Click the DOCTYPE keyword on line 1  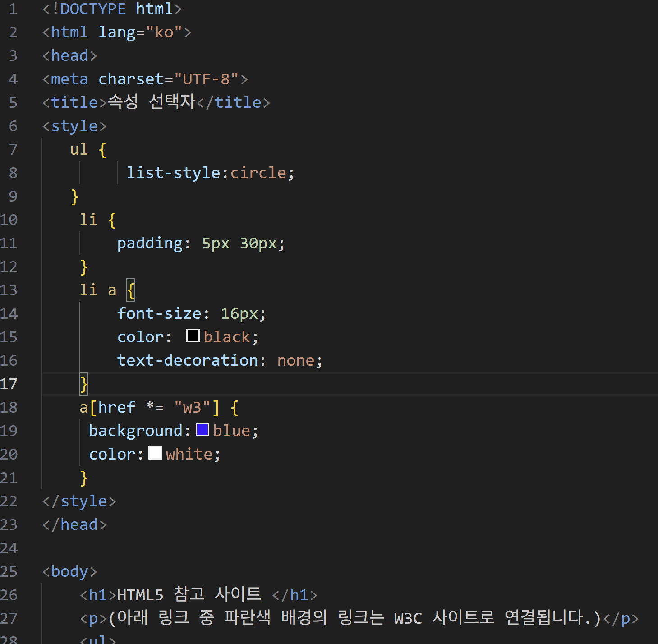click(93, 9)
